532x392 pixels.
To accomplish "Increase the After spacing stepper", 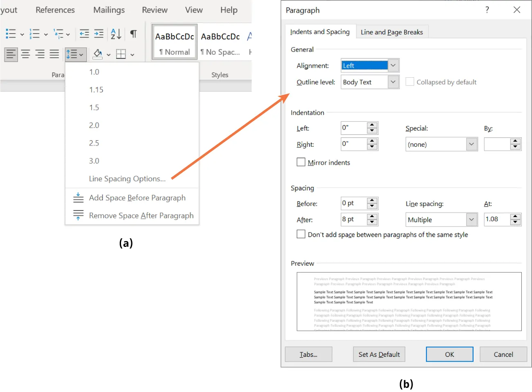I will click(372, 217).
